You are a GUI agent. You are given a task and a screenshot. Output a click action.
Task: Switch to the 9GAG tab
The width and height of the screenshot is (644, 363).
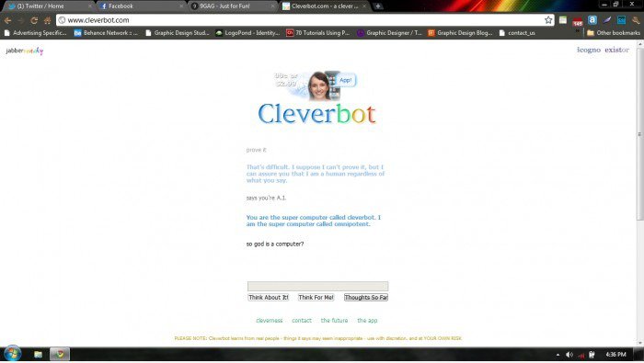pos(233,6)
